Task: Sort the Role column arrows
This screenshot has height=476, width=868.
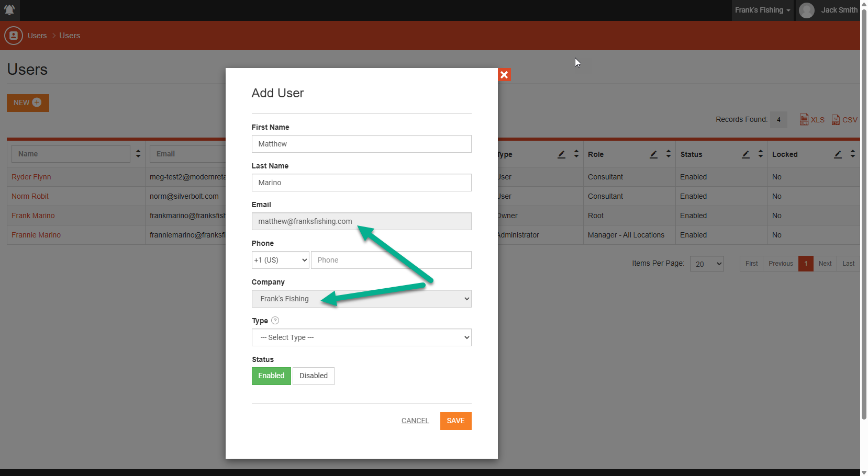Action: (x=669, y=154)
